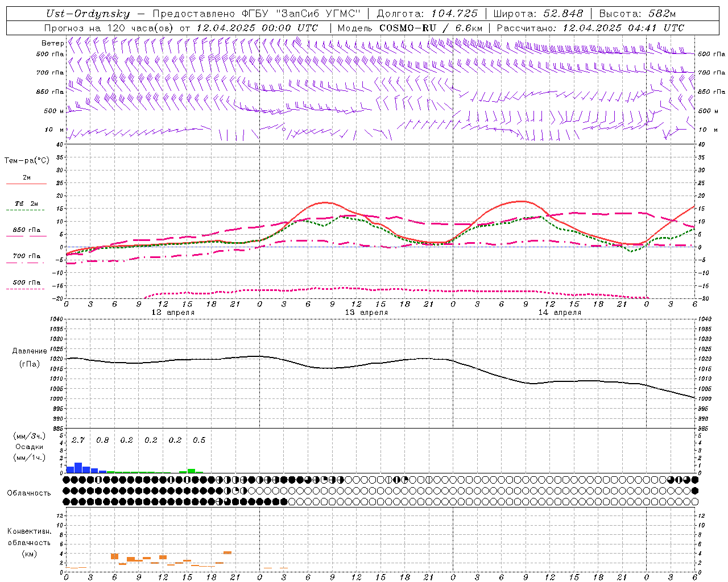Click the 13 апреля date label
Screen dimensions: 728x582
click(x=366, y=313)
